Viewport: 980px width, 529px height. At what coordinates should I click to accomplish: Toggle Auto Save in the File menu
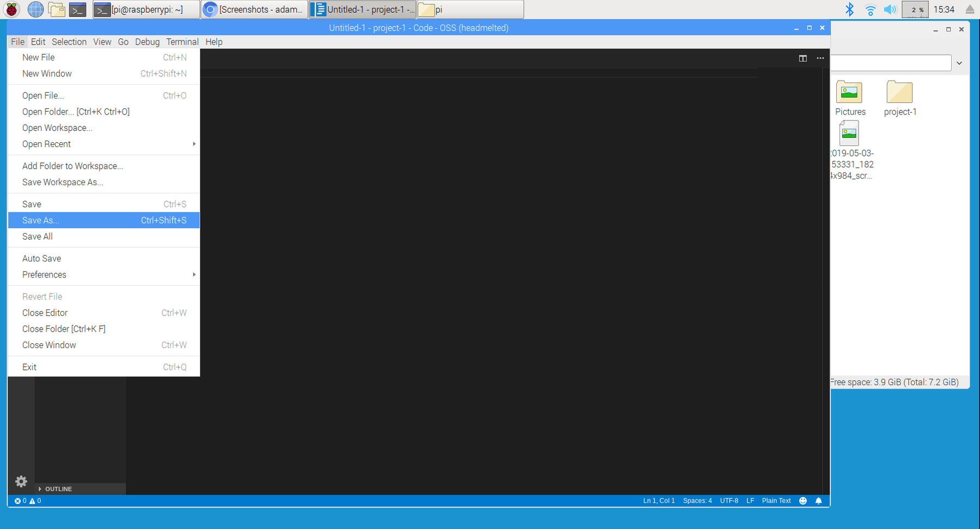point(41,258)
